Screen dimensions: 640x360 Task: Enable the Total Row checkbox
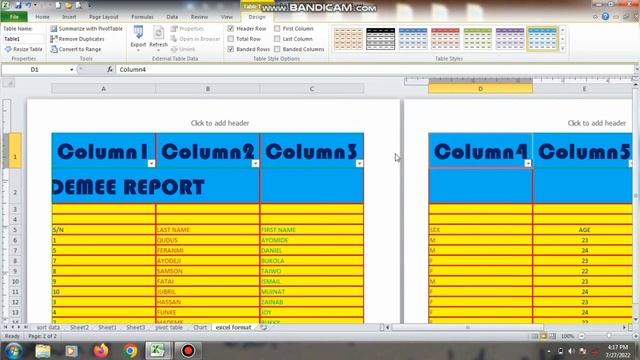231,39
